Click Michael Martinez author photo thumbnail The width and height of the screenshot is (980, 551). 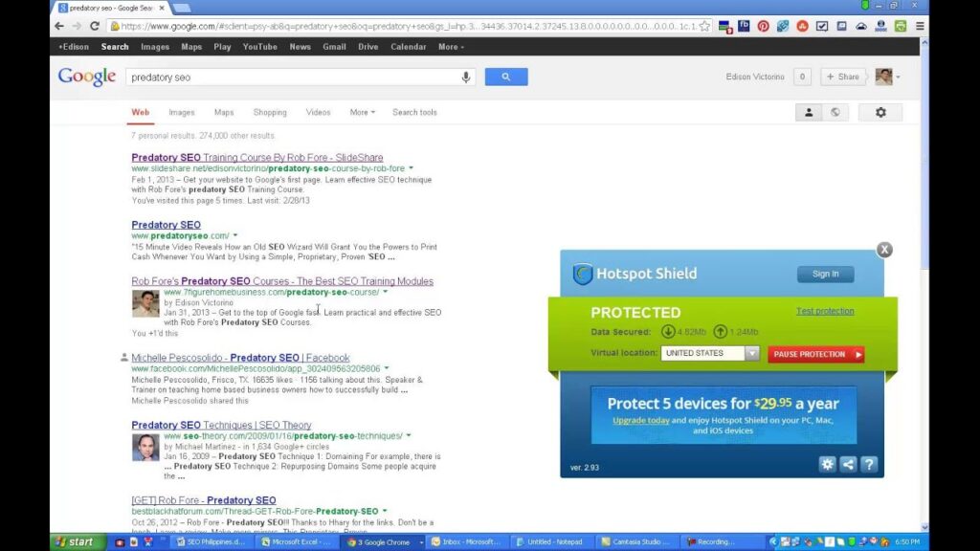pos(145,448)
